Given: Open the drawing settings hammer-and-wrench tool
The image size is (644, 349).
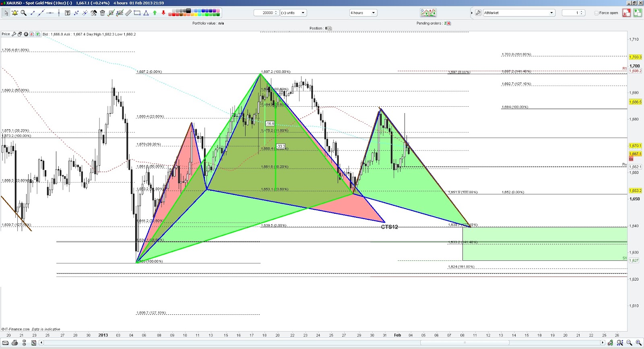Looking at the screenshot, I should [x=94, y=13].
